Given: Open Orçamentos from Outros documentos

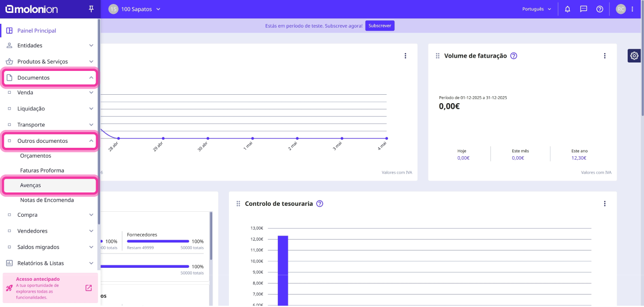Looking at the screenshot, I should (36, 156).
